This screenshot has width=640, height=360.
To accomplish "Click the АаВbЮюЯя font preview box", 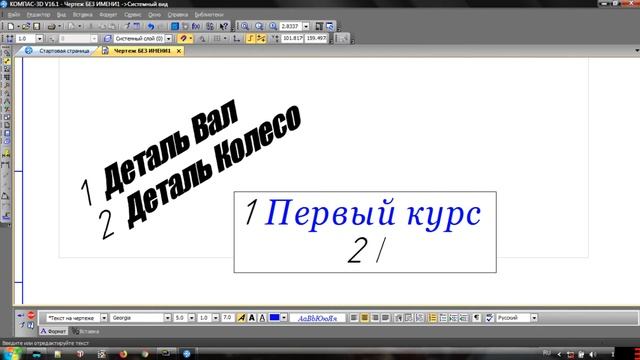I will [x=318, y=318].
